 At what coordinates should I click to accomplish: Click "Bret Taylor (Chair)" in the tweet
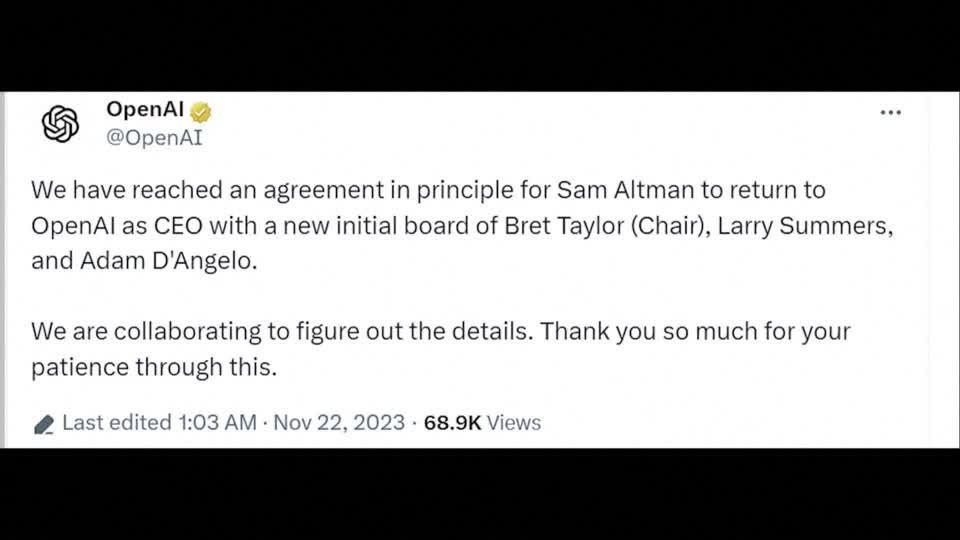[x=607, y=226]
